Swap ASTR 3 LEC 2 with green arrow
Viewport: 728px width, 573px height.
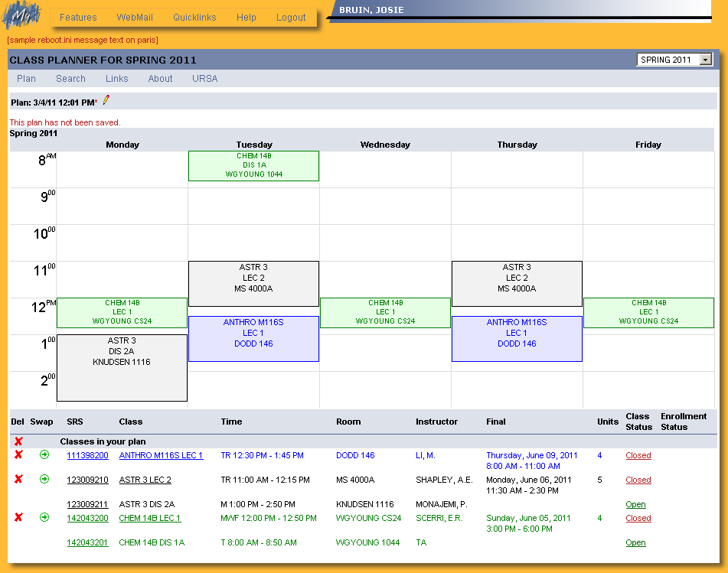[x=44, y=480]
